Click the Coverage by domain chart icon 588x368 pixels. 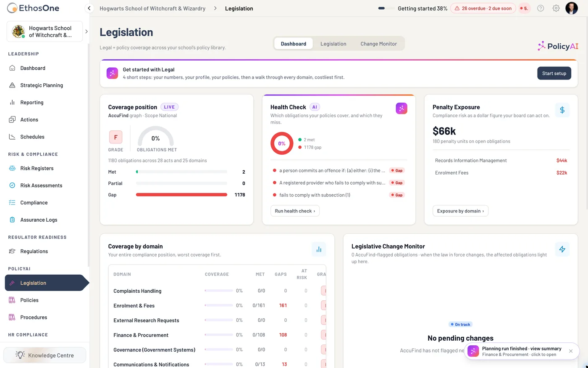[x=319, y=249]
